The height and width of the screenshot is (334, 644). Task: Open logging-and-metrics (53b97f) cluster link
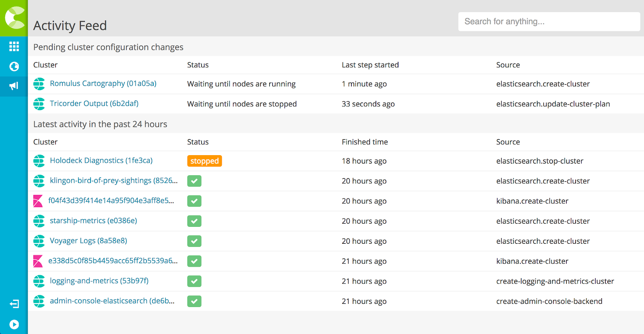pyautogui.click(x=99, y=281)
